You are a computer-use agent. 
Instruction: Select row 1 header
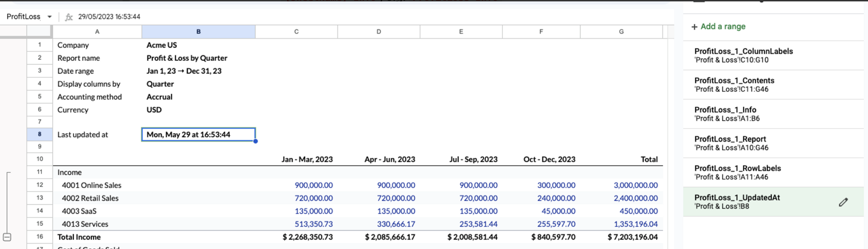coord(40,45)
